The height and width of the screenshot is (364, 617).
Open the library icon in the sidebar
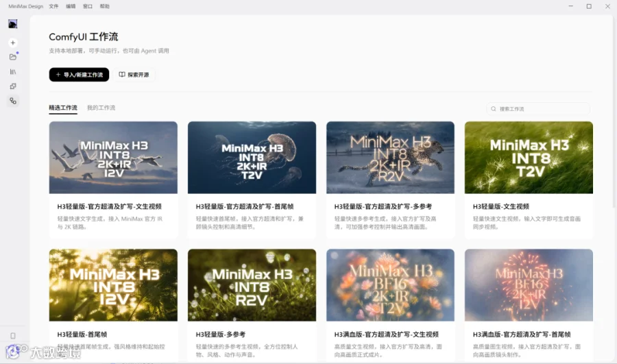(13, 71)
